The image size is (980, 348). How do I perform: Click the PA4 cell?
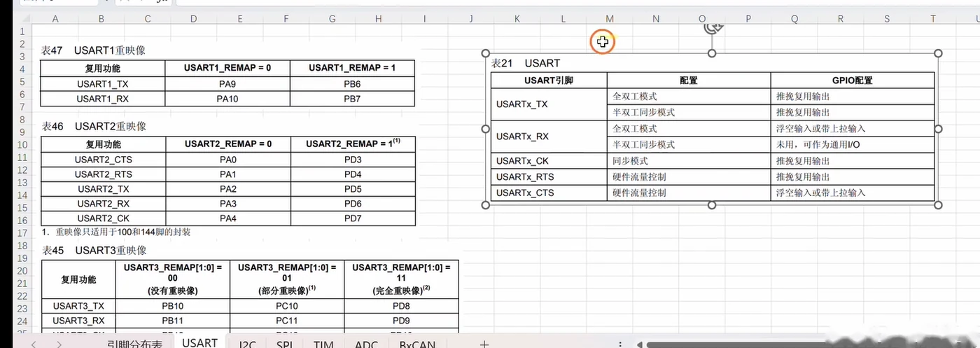click(x=227, y=218)
